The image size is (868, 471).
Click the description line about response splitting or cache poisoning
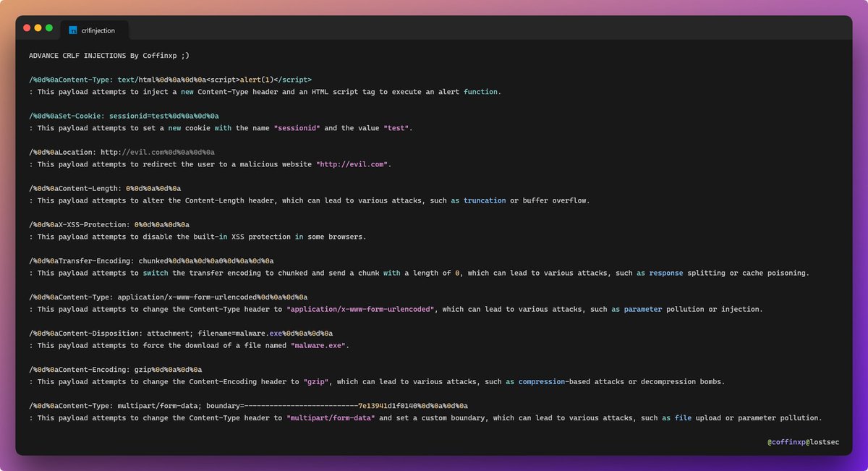419,273
